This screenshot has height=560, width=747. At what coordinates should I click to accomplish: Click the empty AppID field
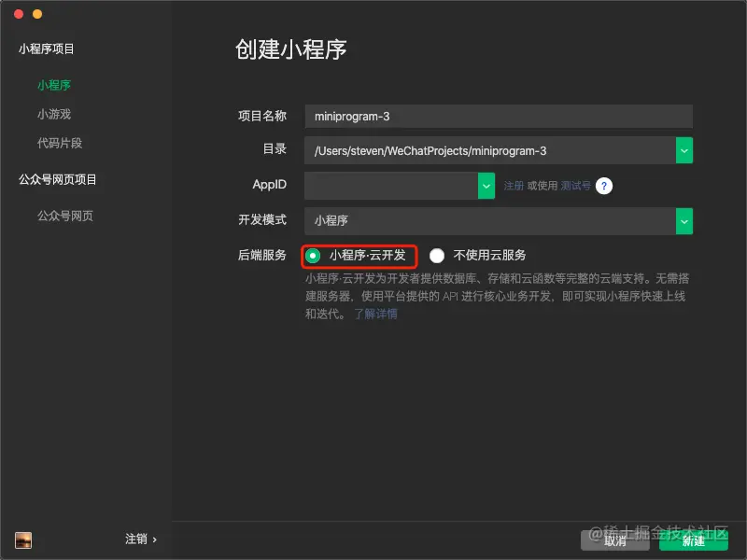(x=391, y=185)
